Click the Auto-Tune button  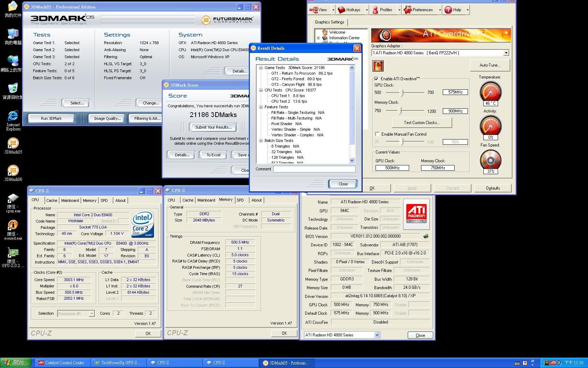pos(490,65)
